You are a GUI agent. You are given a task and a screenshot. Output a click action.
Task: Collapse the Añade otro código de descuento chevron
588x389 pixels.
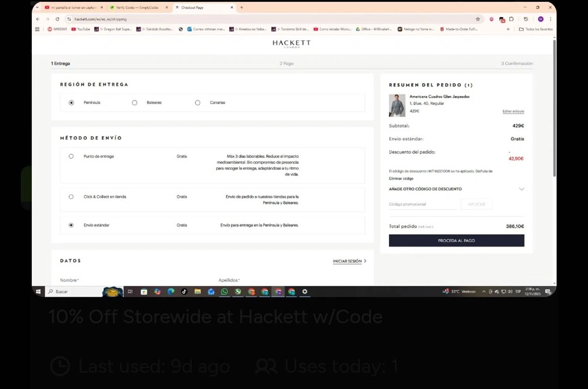pos(521,189)
